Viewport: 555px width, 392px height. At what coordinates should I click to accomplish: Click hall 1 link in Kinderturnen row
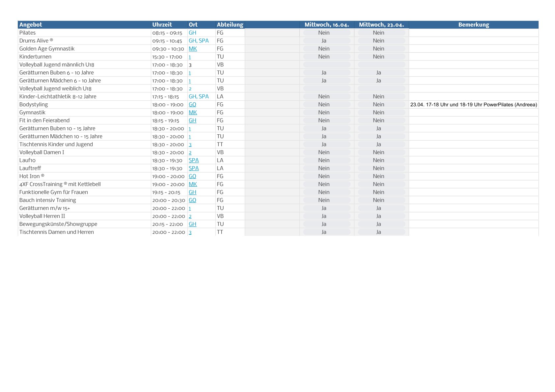coord(190,57)
